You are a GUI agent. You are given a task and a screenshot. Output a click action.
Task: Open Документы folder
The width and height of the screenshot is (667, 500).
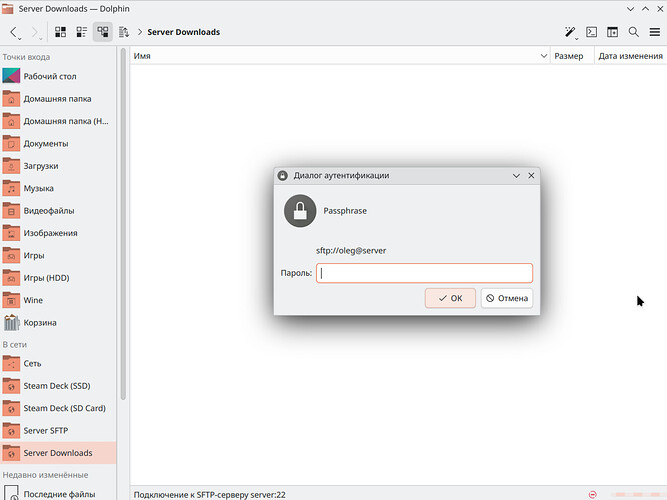tap(58, 143)
